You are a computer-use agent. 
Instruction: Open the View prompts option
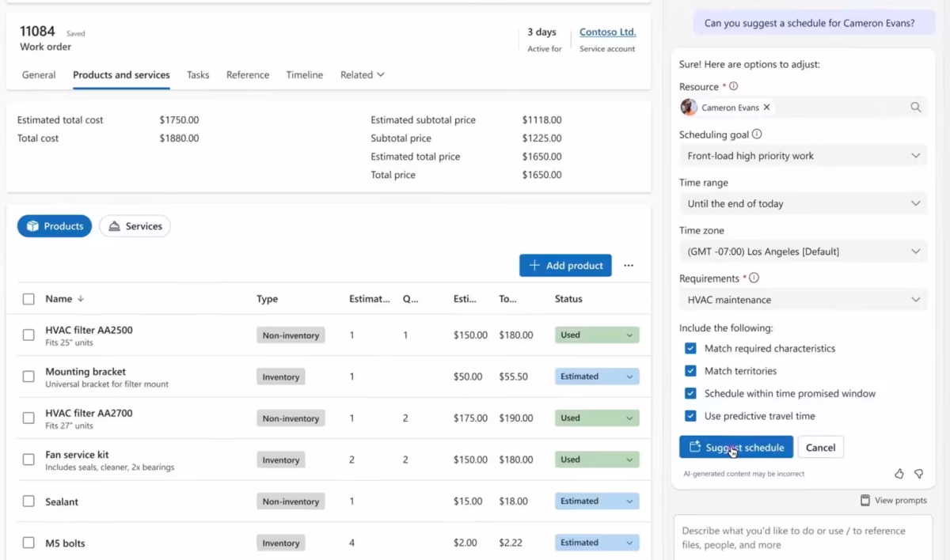click(893, 500)
